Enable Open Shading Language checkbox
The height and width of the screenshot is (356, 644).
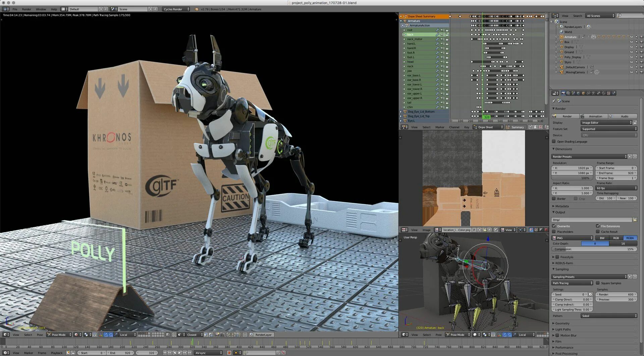(554, 141)
